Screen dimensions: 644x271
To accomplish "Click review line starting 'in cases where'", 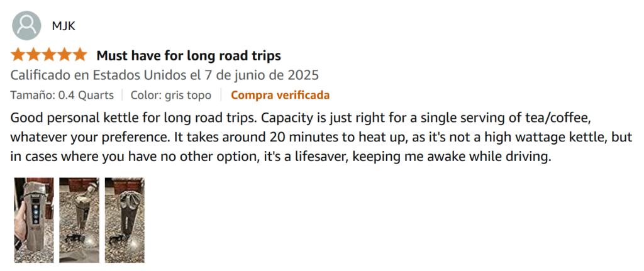I will tap(280, 157).
